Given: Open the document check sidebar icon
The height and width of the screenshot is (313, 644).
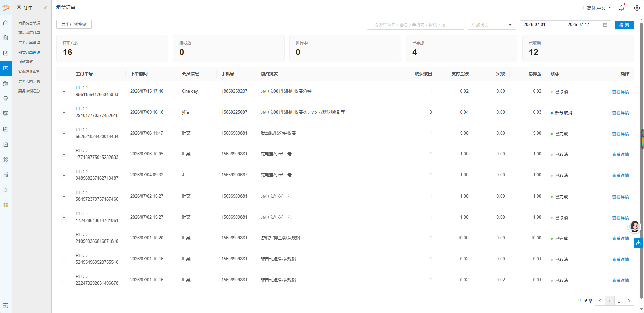Looking at the screenshot, I should coord(6,144).
